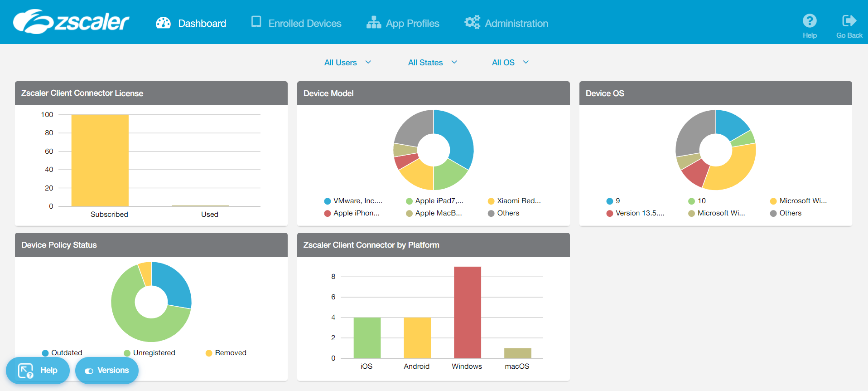The width and height of the screenshot is (868, 391).
Task: Expand the All OS filter dropdown
Action: 511,63
